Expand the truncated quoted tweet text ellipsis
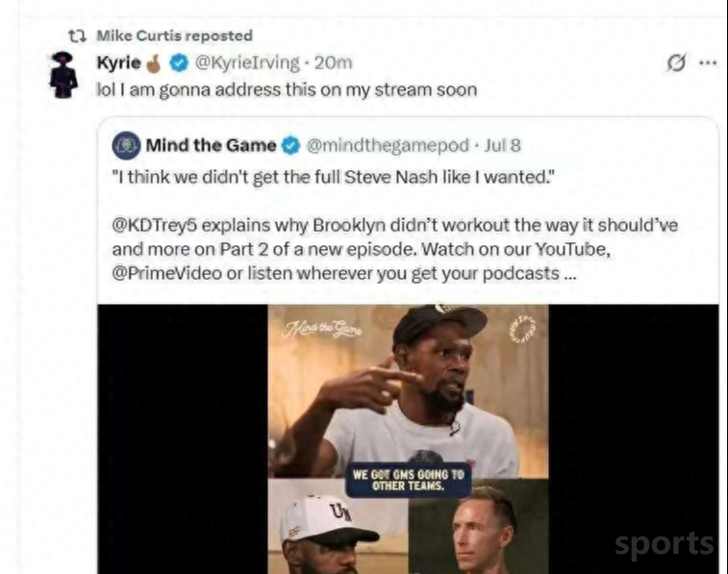Image resolution: width=728 pixels, height=574 pixels. [569, 274]
